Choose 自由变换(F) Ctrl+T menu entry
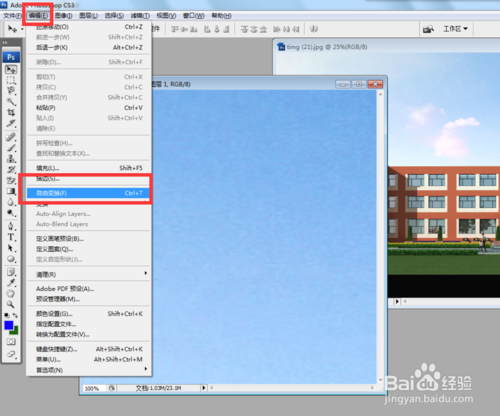 [89, 193]
